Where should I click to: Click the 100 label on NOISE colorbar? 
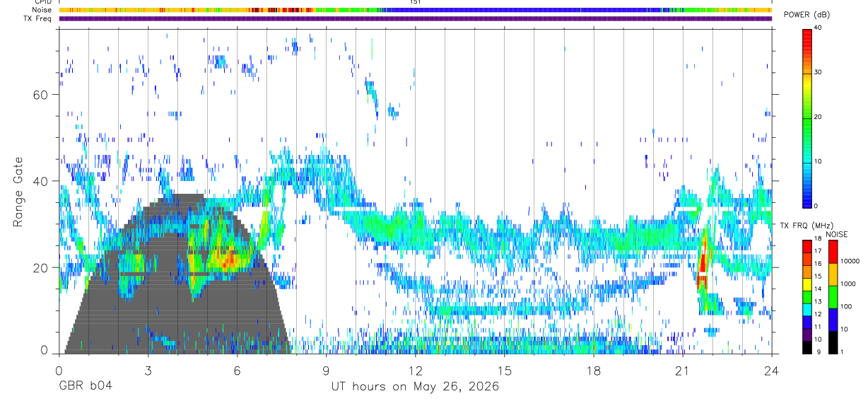(846, 306)
